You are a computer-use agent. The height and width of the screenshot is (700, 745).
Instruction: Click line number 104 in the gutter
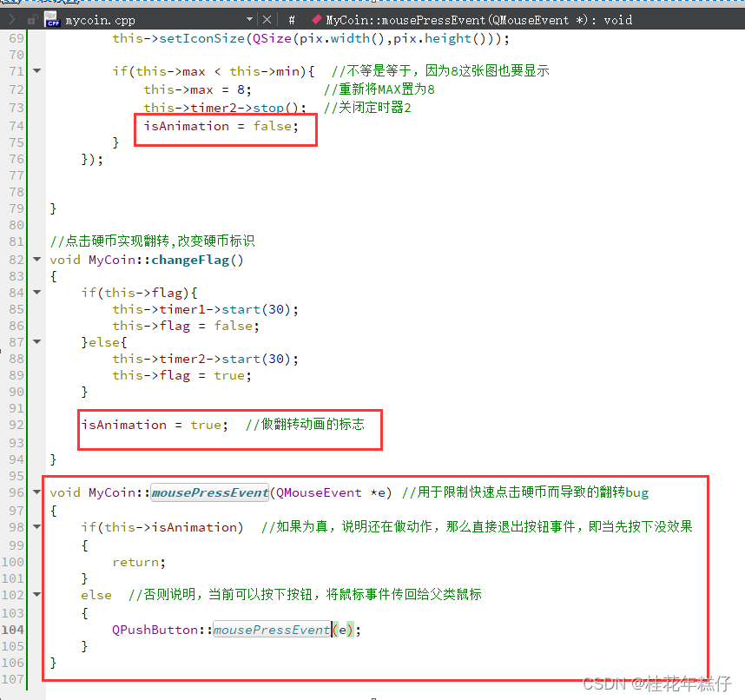click(x=13, y=630)
